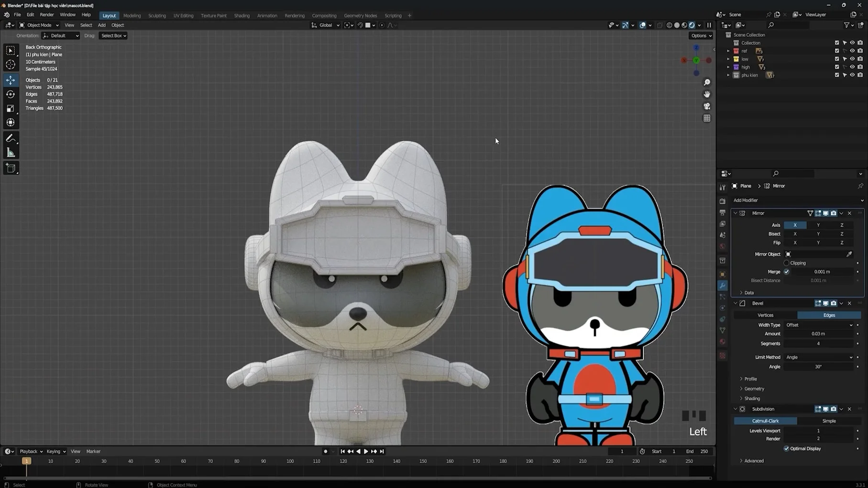This screenshot has height=488, width=868.
Task: Select the Add Cube tool
Action: tap(11, 168)
